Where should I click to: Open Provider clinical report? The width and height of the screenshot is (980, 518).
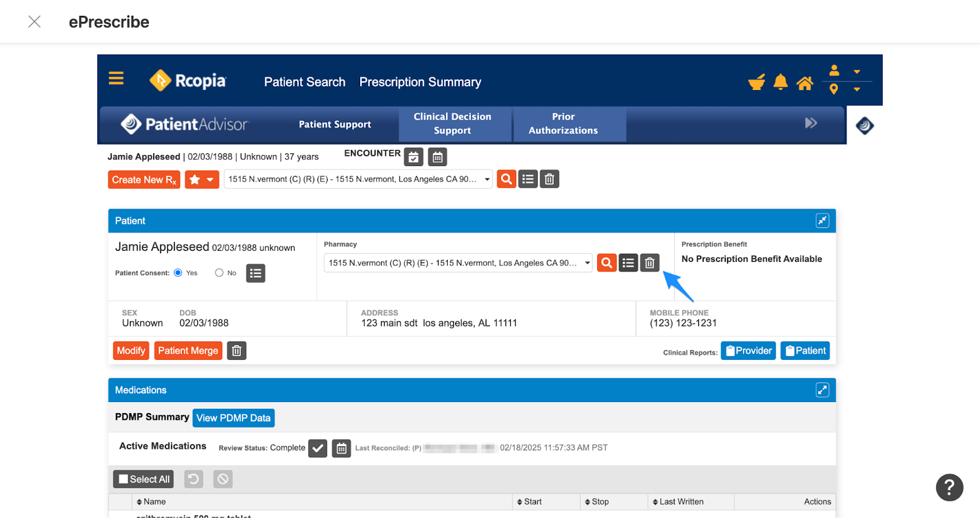748,351
